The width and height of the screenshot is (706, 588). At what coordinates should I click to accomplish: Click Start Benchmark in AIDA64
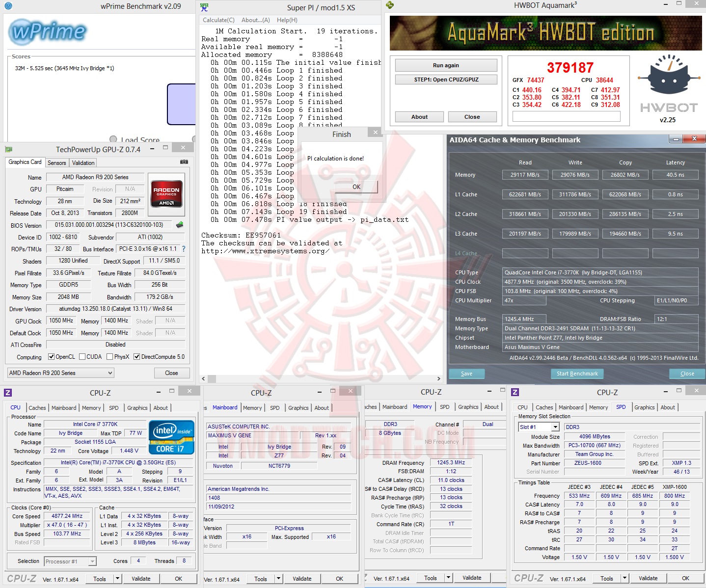click(x=577, y=374)
